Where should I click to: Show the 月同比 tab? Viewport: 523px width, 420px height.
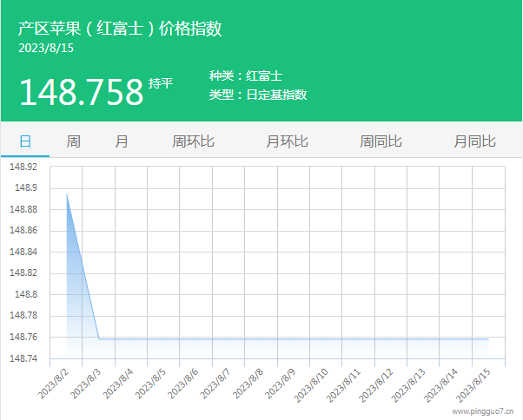(474, 141)
